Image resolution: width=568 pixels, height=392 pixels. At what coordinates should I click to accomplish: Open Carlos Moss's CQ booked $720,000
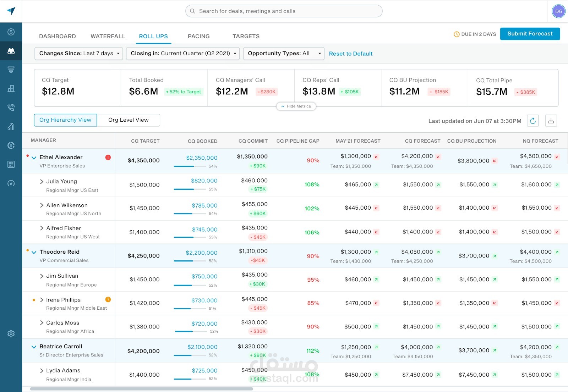(x=204, y=324)
